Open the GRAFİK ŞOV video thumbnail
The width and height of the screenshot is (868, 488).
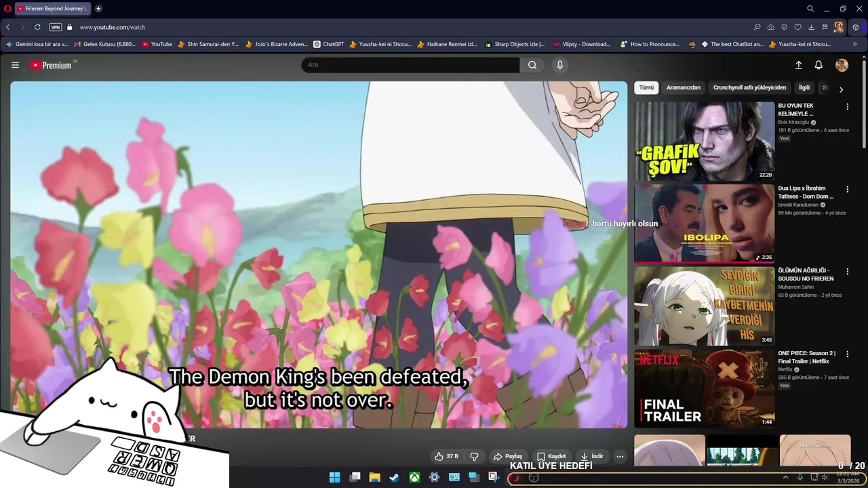[x=704, y=141]
